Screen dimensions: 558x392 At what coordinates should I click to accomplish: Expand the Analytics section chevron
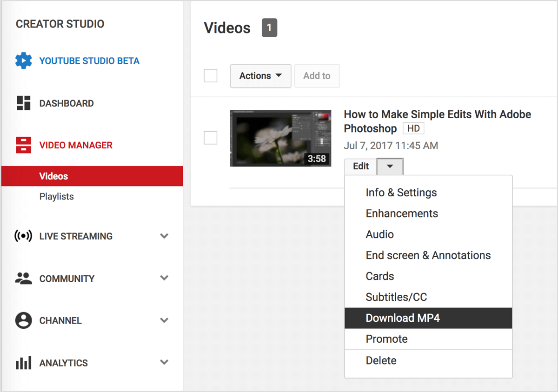pyautogui.click(x=164, y=362)
